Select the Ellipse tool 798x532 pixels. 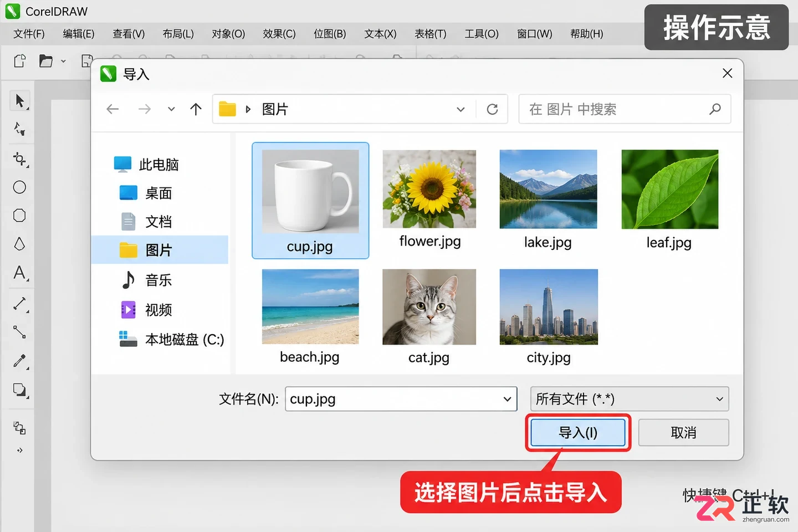tap(19, 187)
